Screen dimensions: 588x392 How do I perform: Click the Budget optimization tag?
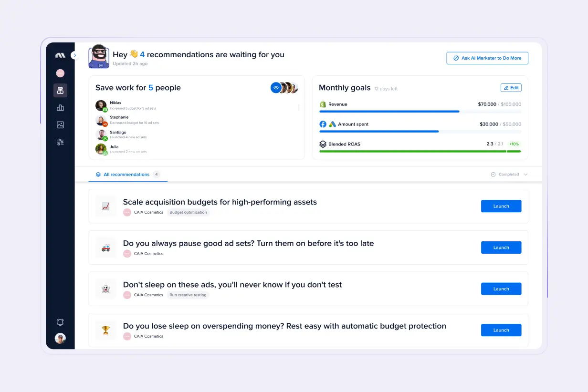coord(188,213)
